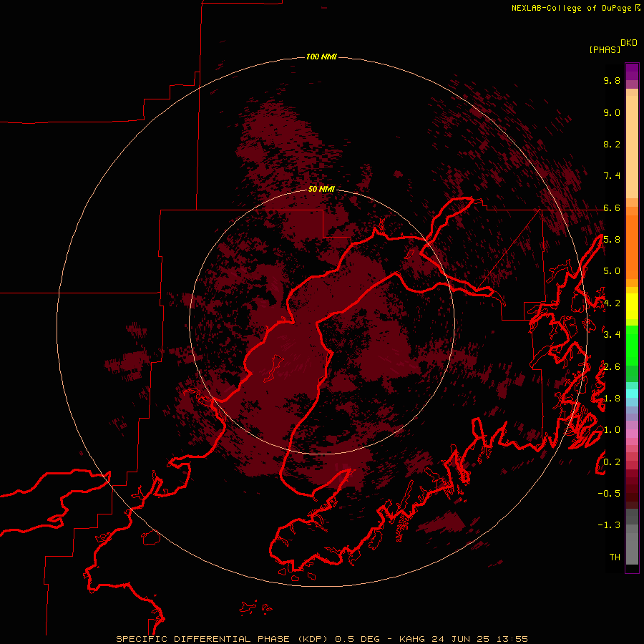Select the 9.0 legend value
The image size is (644, 644).
612,112
